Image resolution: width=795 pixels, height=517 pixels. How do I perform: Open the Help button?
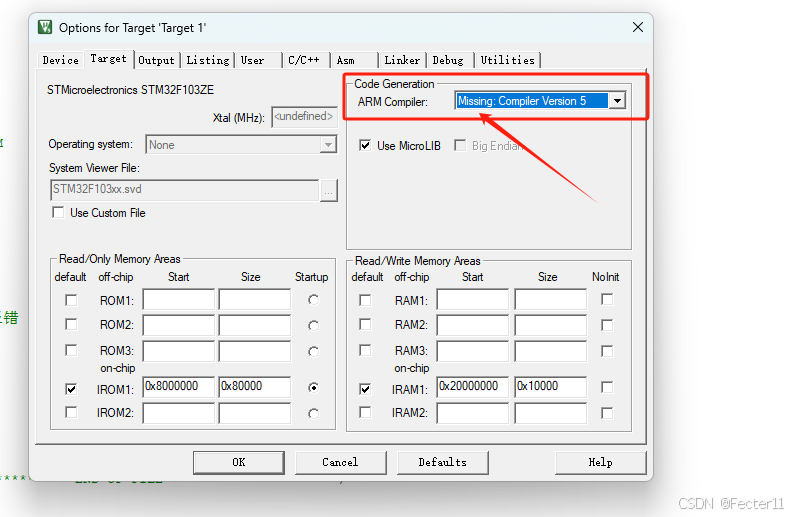601,462
